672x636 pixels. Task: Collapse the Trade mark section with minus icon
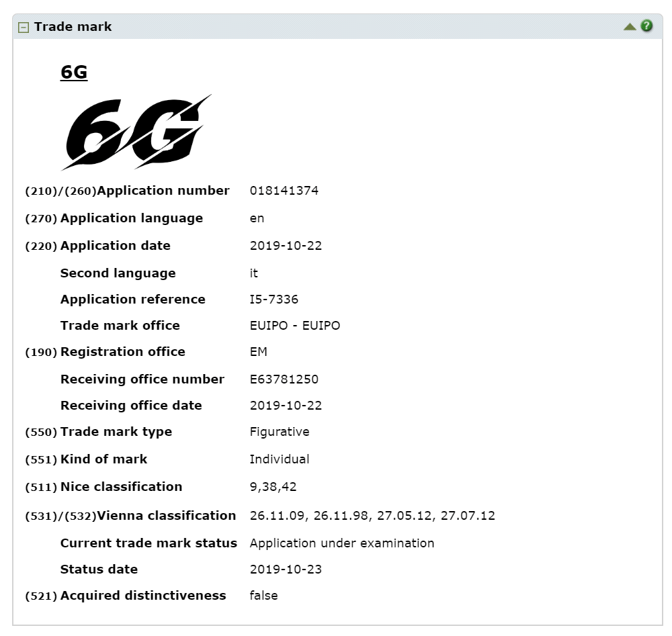coord(23,28)
